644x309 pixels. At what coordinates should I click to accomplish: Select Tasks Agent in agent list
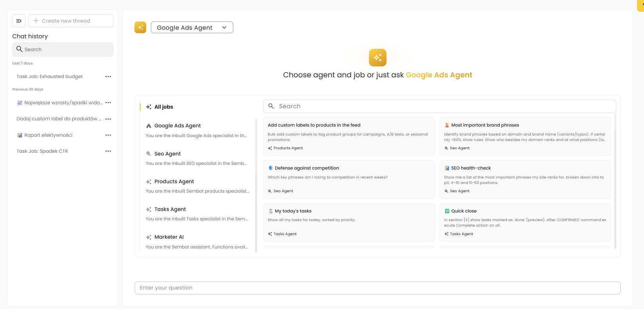[170, 209]
